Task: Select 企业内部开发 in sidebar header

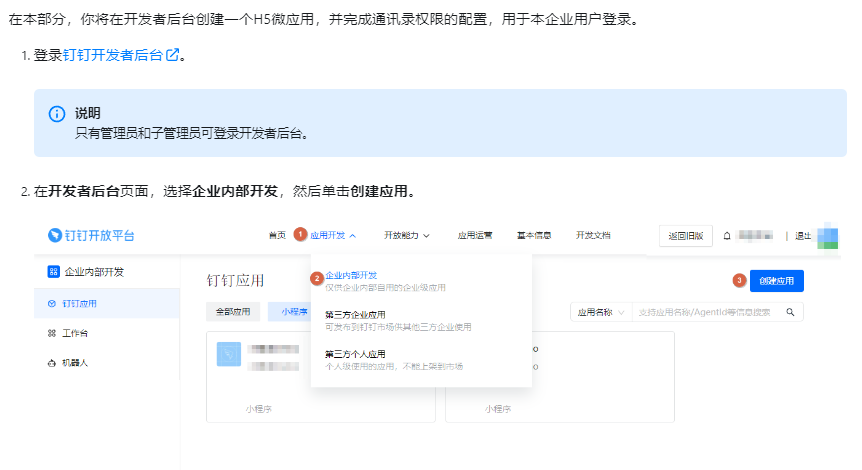Action: (94, 272)
